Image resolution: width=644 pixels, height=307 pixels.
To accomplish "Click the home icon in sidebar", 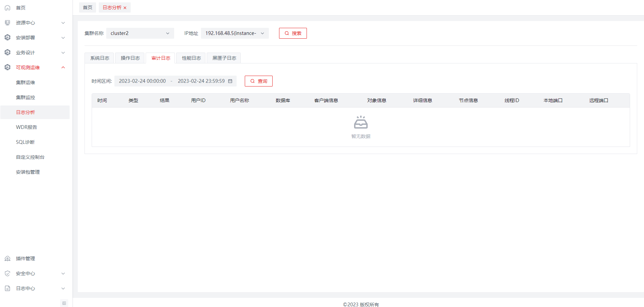I will (7, 8).
